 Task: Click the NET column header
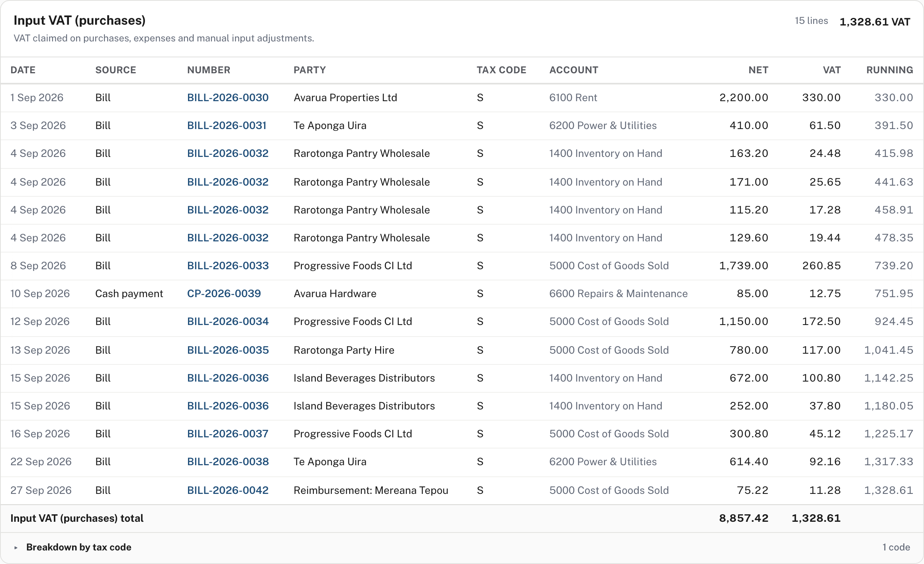758,70
